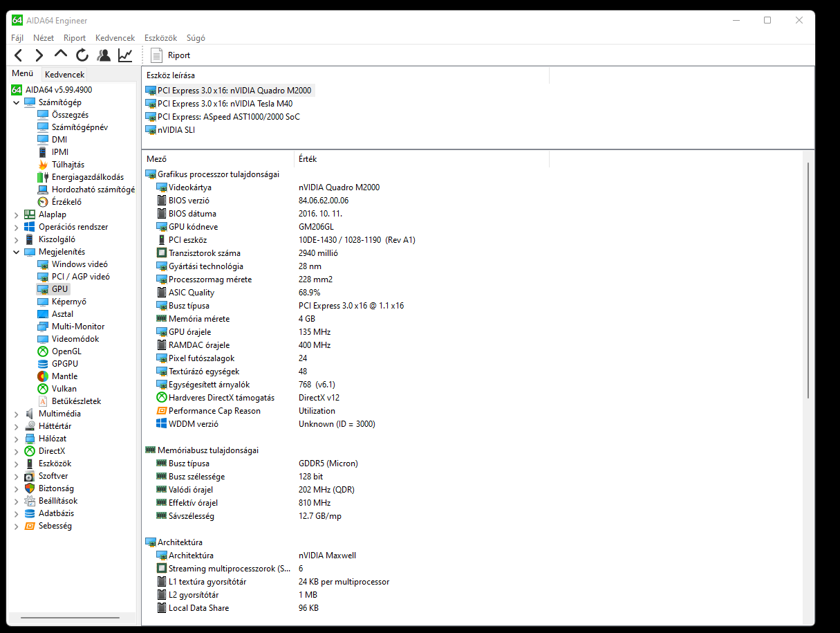The height and width of the screenshot is (633, 840).
Task: Expand the Háttértár tree node
Action: point(17,426)
